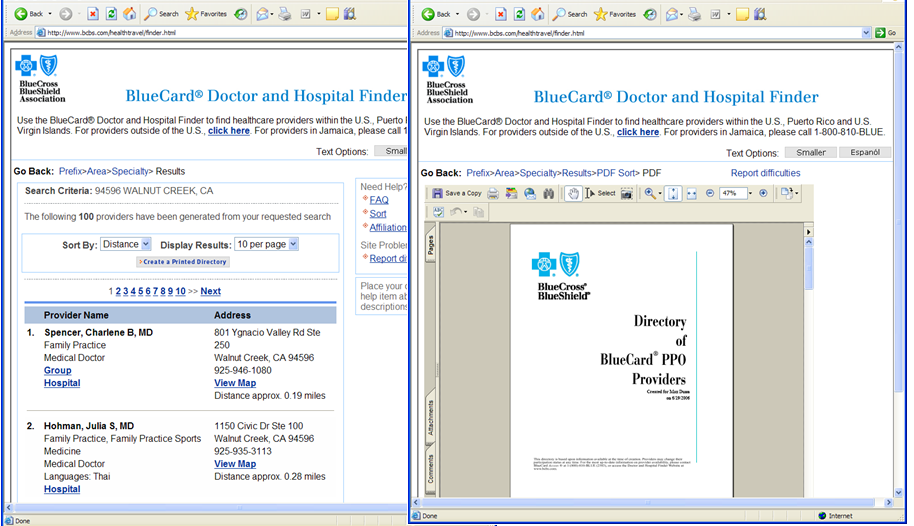This screenshot has height=526, width=914.
Task: Click Print icon in left browser toolbar
Action: pyautogui.click(x=284, y=14)
